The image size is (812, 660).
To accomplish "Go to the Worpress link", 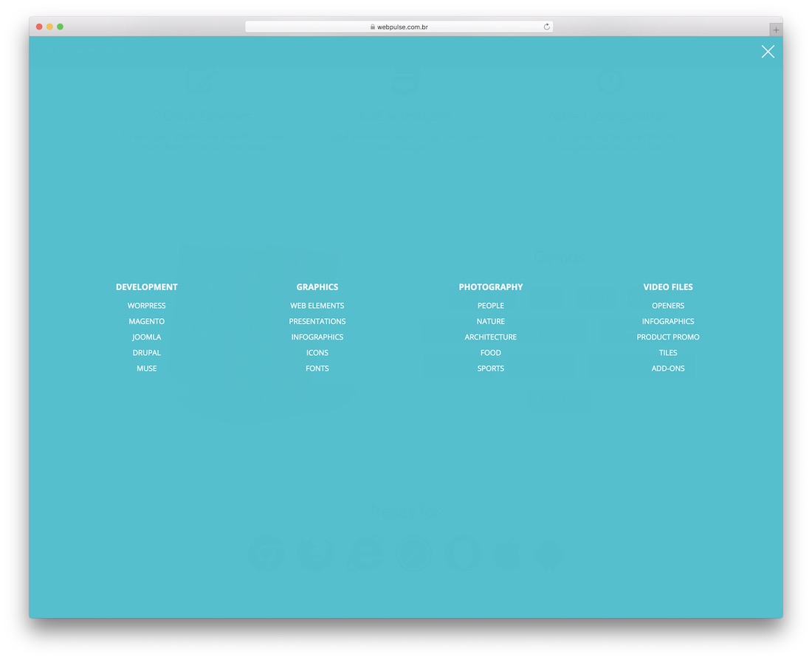I will point(147,306).
